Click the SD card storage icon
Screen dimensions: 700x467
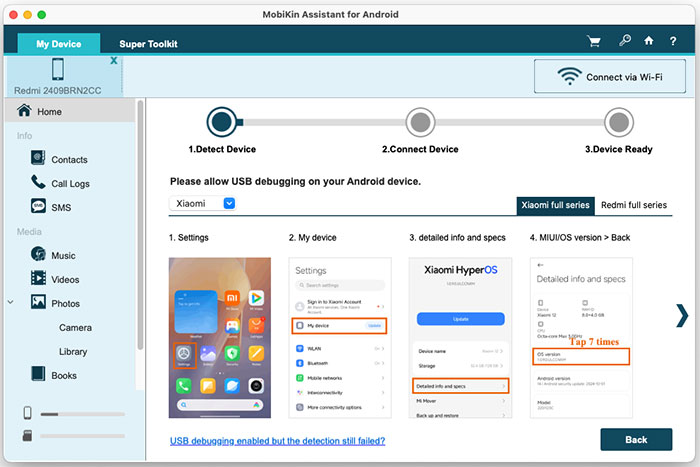[x=27, y=436]
